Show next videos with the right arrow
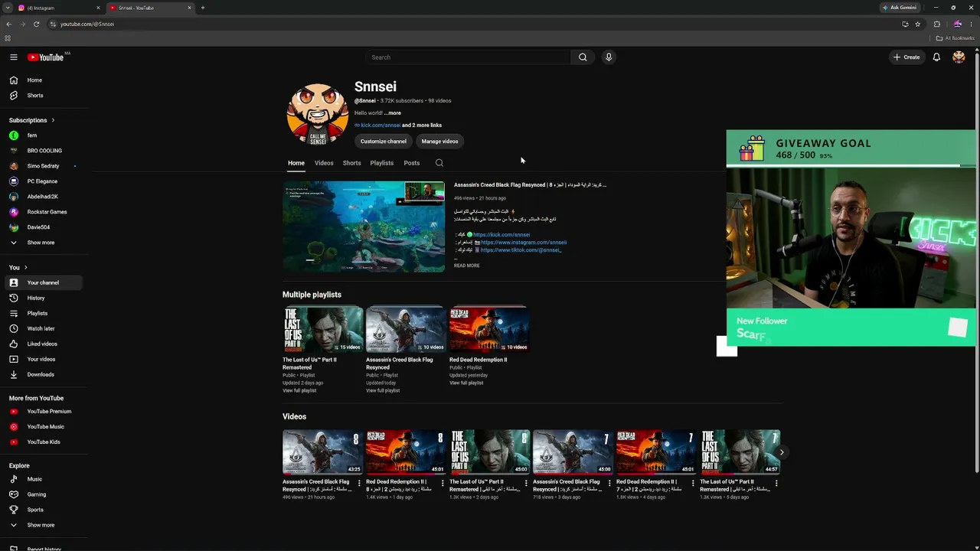 coord(781,452)
